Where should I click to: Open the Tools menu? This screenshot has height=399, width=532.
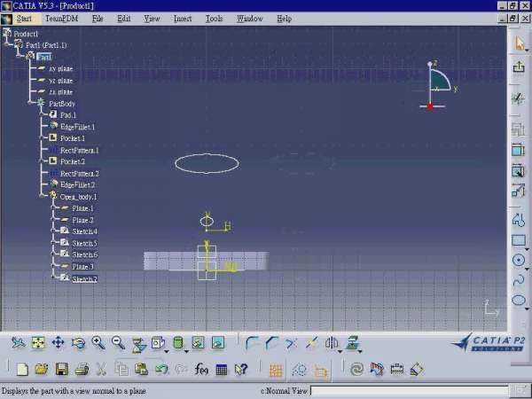pos(214,18)
